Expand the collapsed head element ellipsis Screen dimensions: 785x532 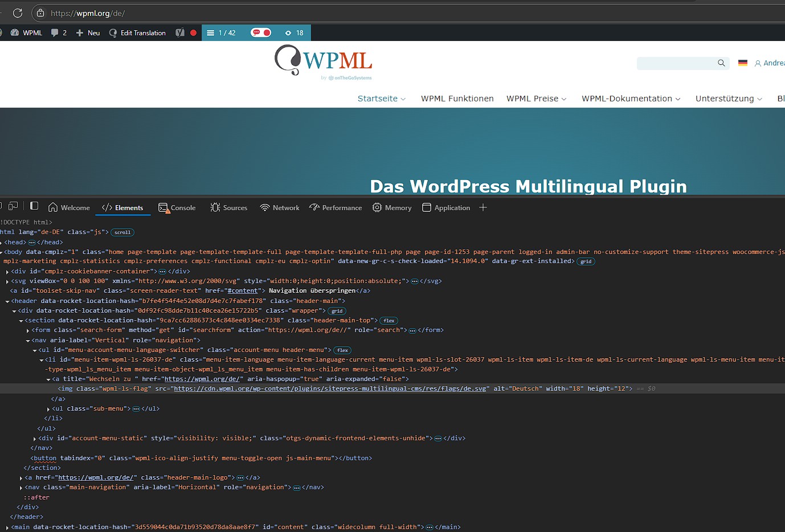pos(32,243)
